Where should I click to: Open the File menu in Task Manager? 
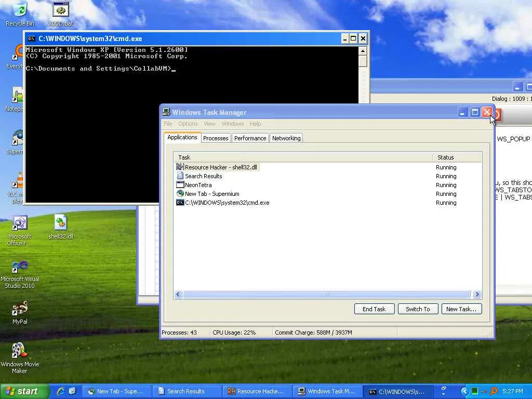pos(168,124)
